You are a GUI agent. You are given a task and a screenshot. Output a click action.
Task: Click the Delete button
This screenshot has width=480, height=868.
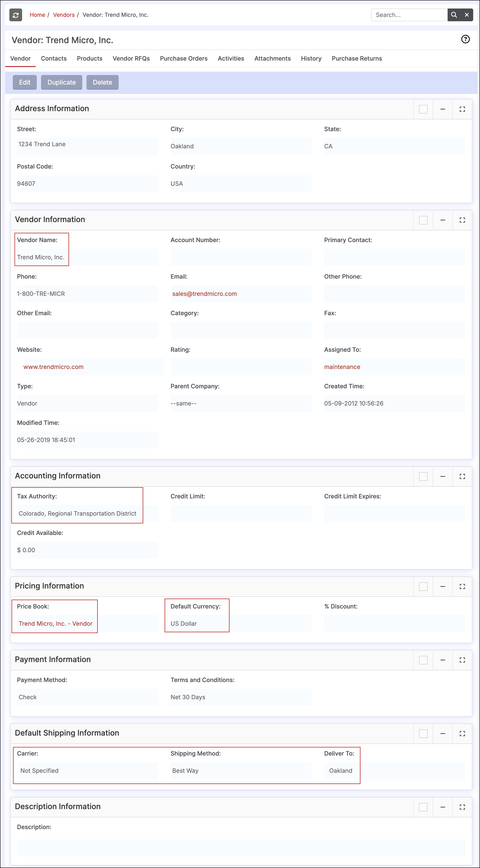coord(102,82)
